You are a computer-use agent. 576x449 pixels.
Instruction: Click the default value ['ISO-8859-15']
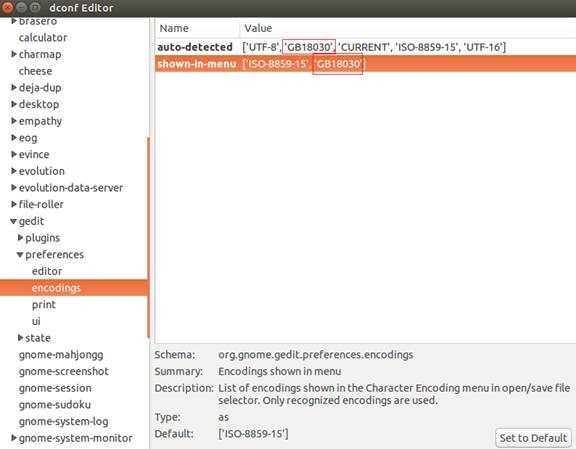[253, 434]
